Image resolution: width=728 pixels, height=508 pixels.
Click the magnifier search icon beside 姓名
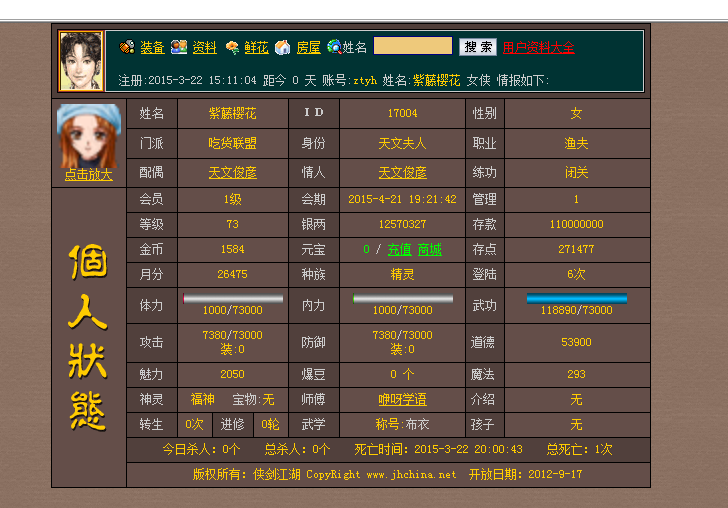(334, 46)
